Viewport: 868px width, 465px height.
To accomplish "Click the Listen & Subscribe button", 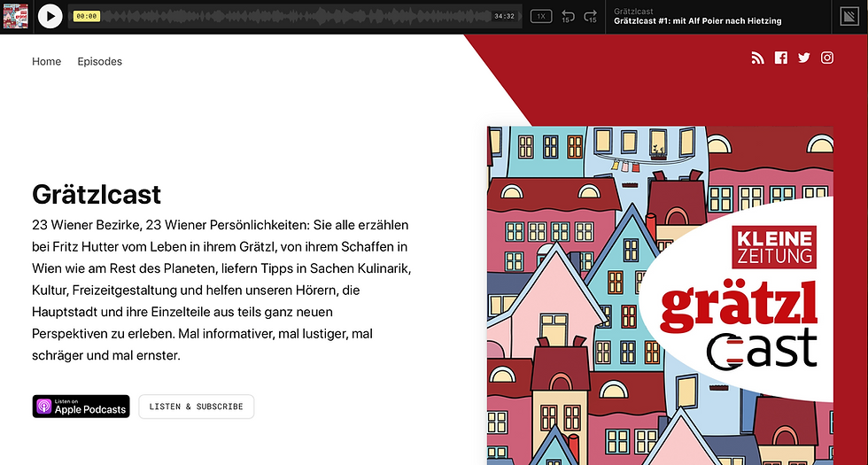I will click(197, 407).
